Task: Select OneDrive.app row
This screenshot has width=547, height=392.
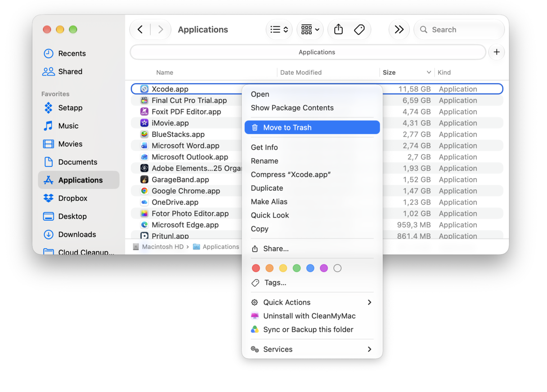Action: (317, 202)
